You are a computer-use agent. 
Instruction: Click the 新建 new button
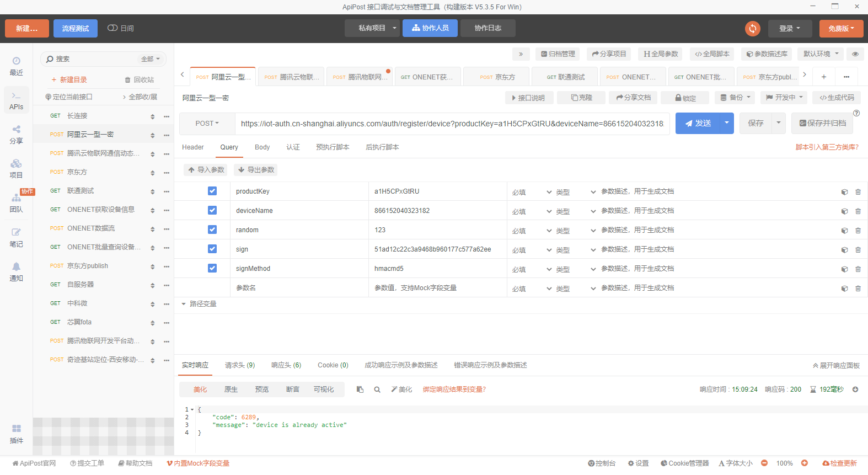tap(27, 29)
